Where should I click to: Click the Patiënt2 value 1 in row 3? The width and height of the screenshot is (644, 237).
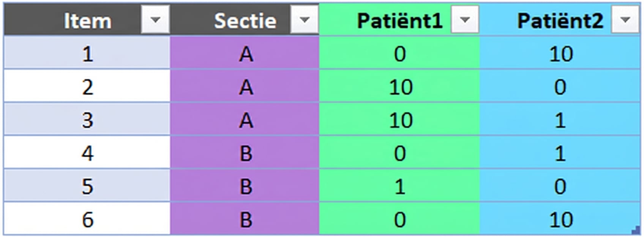coord(560,120)
